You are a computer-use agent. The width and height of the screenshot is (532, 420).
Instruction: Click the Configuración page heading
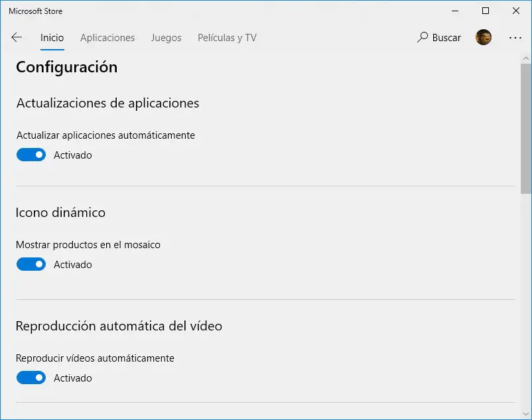66,67
